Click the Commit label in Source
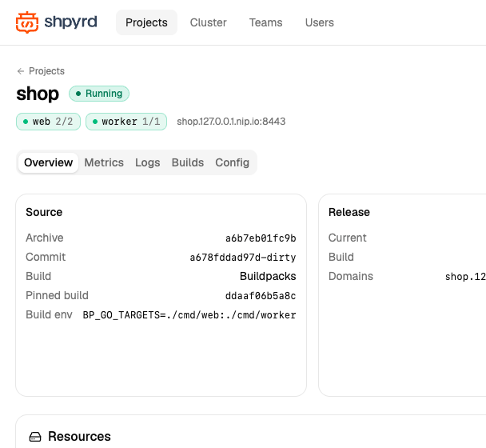Screen dimensions: 486x448 46,257
